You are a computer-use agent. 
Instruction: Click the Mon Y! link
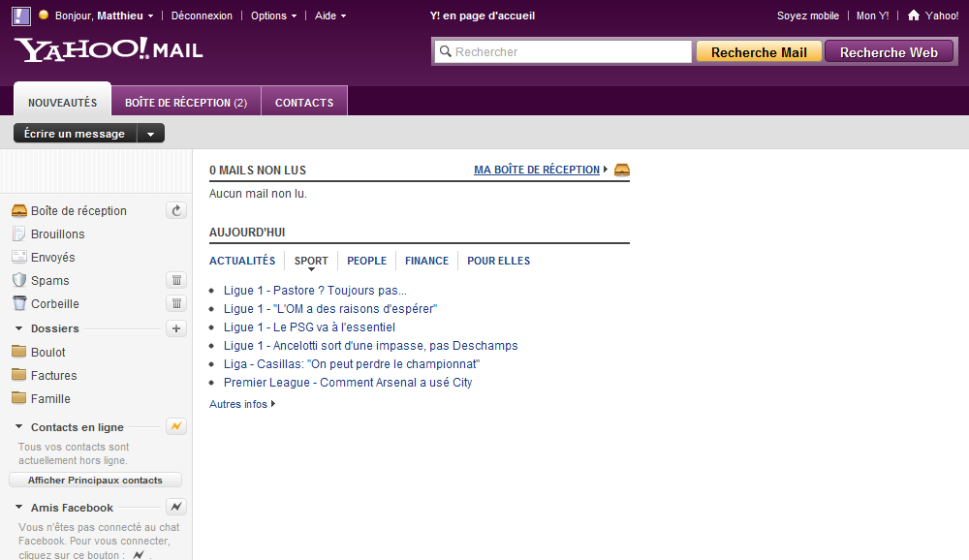[x=872, y=16]
